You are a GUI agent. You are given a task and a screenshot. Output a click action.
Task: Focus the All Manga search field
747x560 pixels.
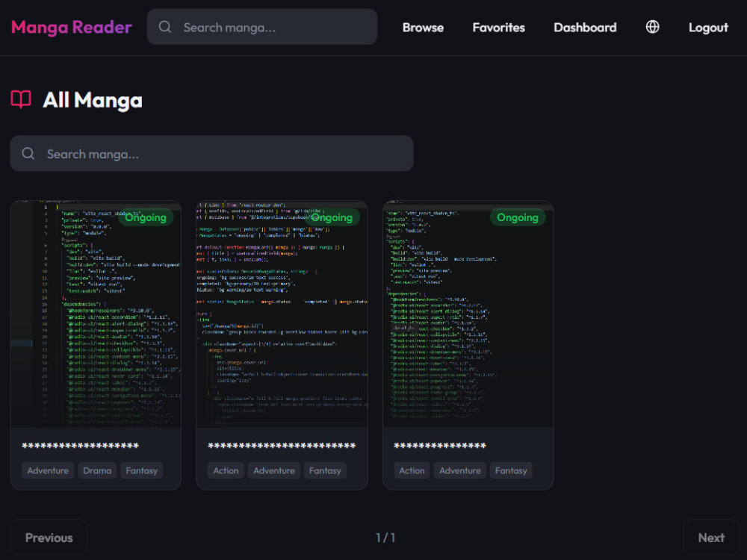click(211, 153)
